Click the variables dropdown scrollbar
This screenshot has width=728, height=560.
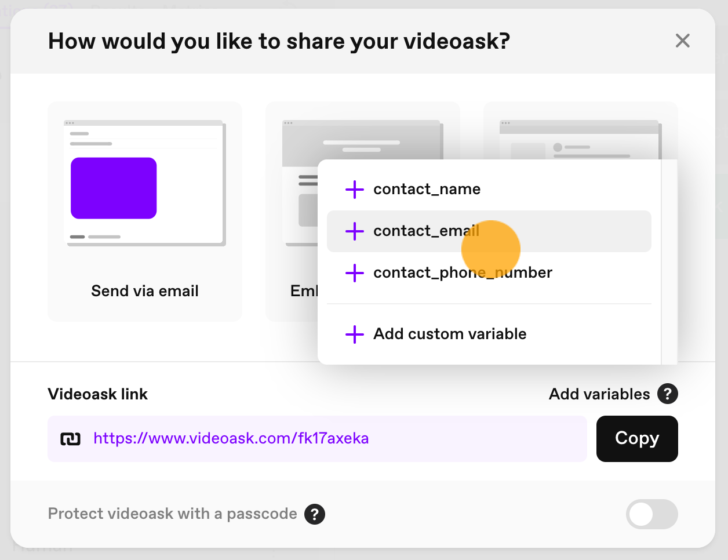[x=669, y=262]
